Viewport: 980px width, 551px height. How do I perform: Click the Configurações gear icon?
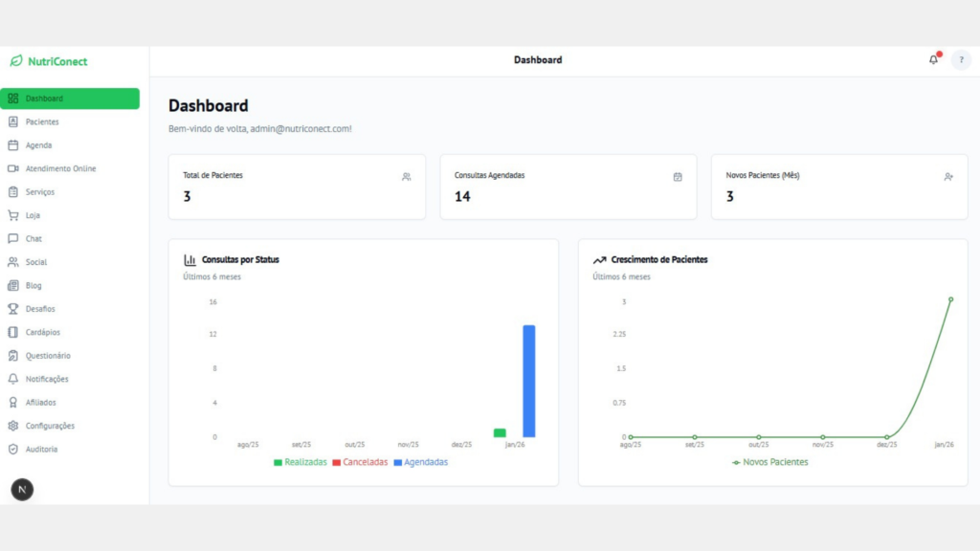pyautogui.click(x=13, y=426)
